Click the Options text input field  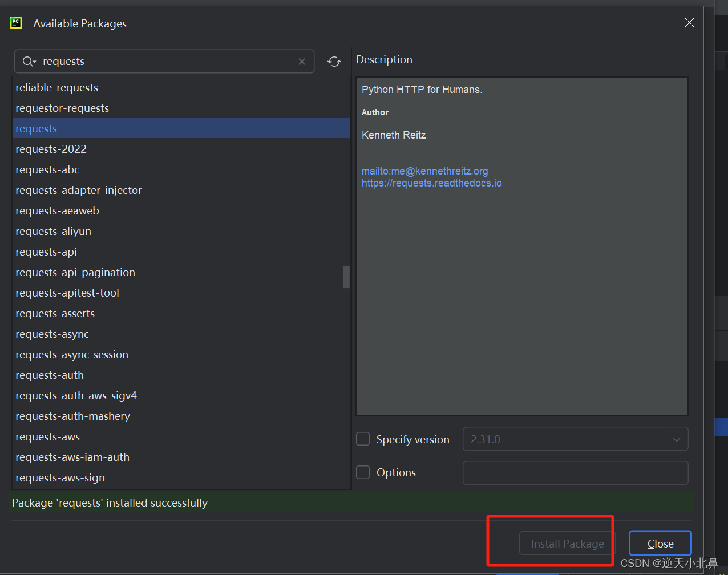click(x=575, y=472)
